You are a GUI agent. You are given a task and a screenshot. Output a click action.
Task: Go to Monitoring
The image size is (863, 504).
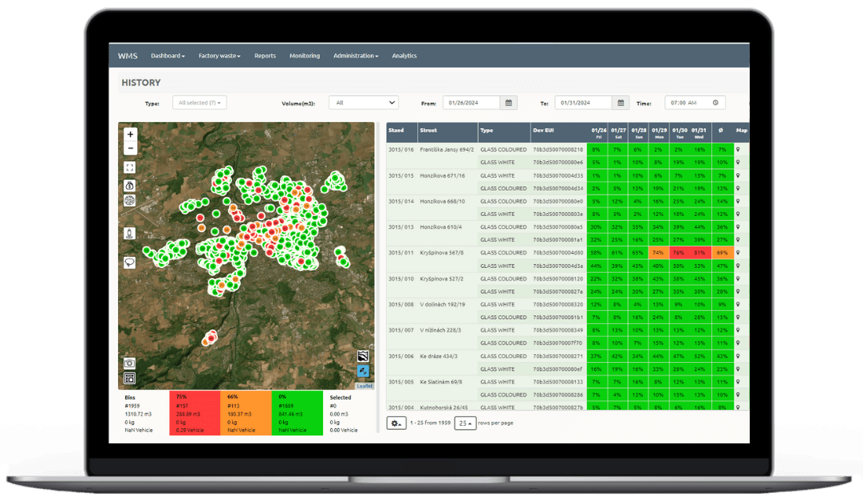tap(305, 56)
